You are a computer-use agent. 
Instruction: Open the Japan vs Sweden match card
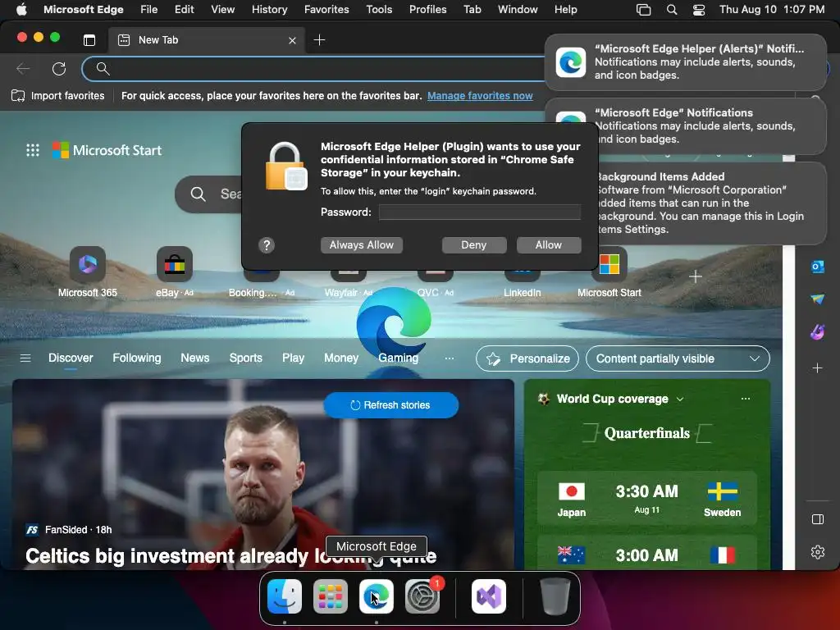click(x=646, y=498)
